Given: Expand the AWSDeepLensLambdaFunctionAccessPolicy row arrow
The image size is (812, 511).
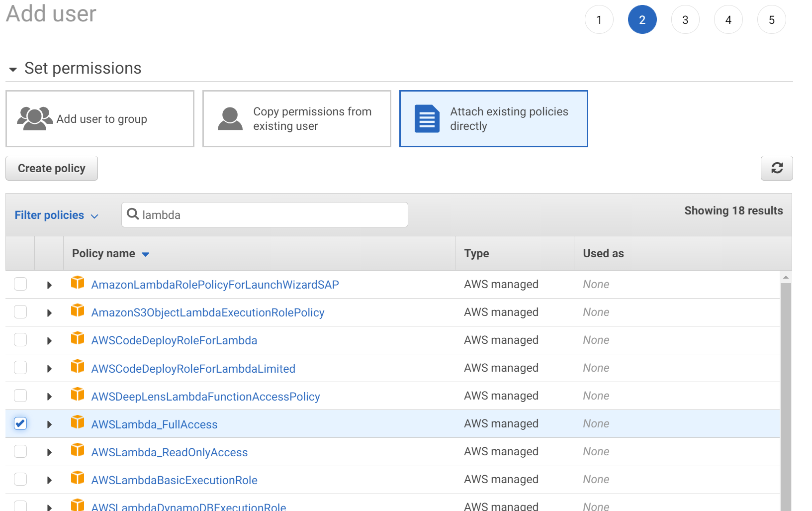Looking at the screenshot, I should pos(49,397).
